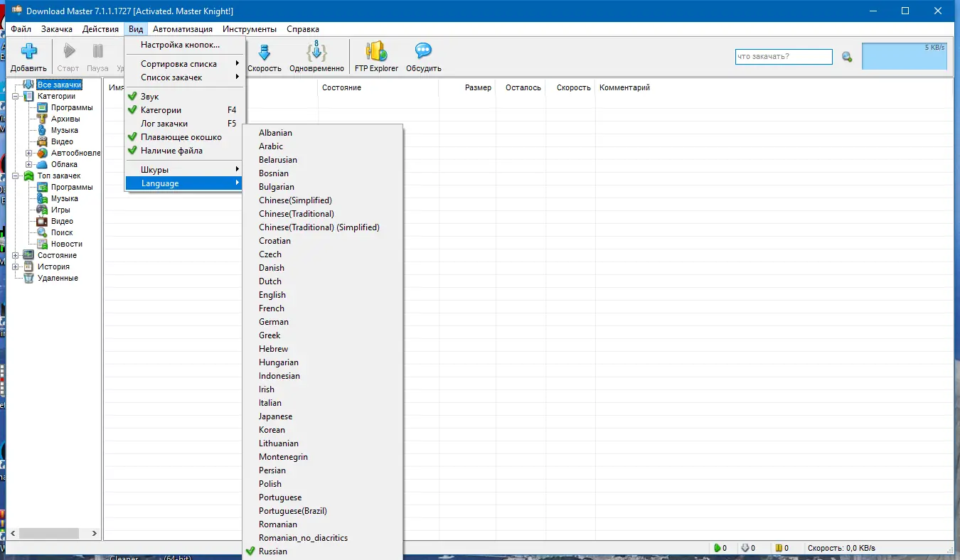Open the Автоматизация menu
Screen dimensions: 960x560
coord(183,29)
